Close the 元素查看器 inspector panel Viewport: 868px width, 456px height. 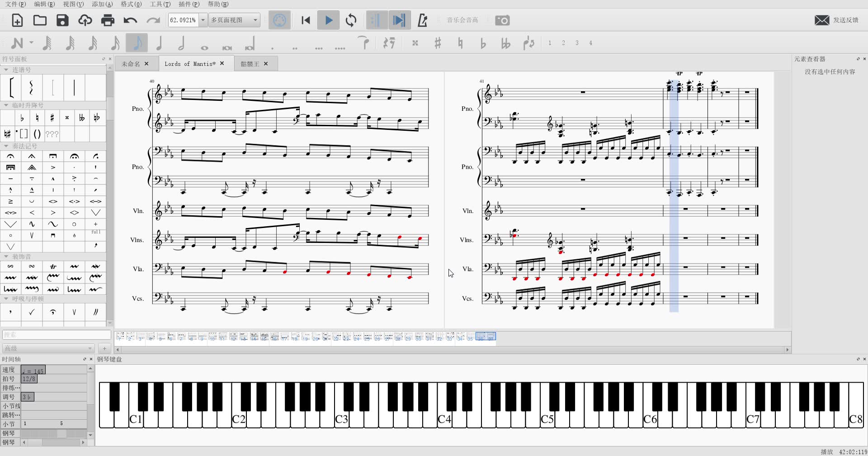[x=864, y=59]
